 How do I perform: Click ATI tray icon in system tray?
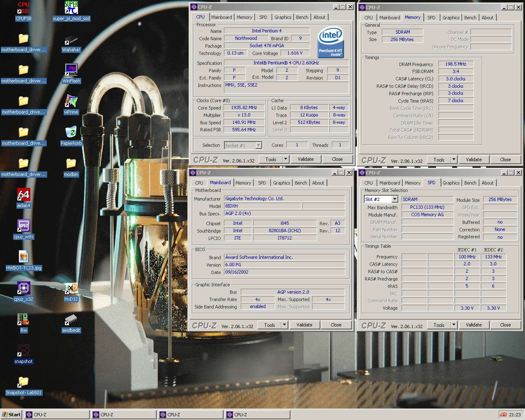tap(503, 415)
